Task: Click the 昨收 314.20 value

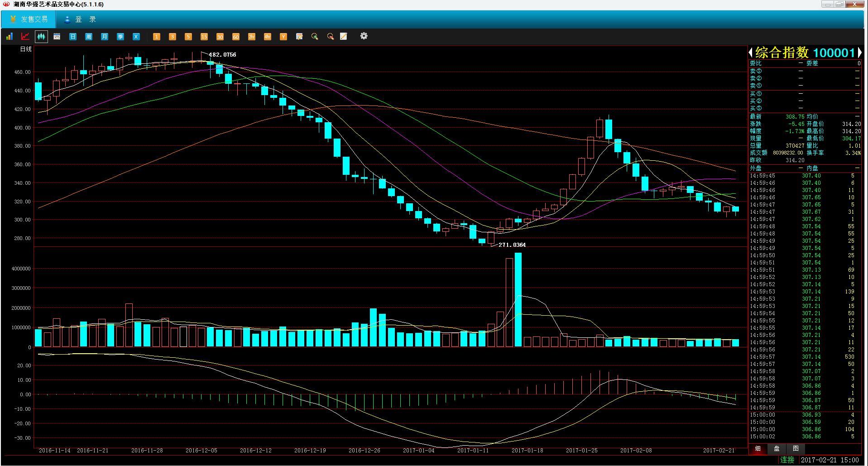Action: (x=795, y=160)
